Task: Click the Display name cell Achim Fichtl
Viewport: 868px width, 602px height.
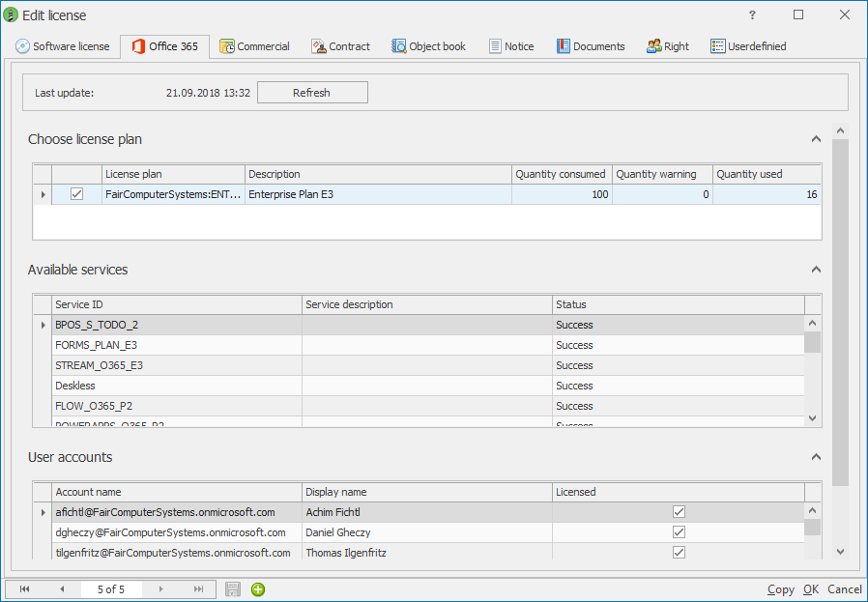Action: 427,512
